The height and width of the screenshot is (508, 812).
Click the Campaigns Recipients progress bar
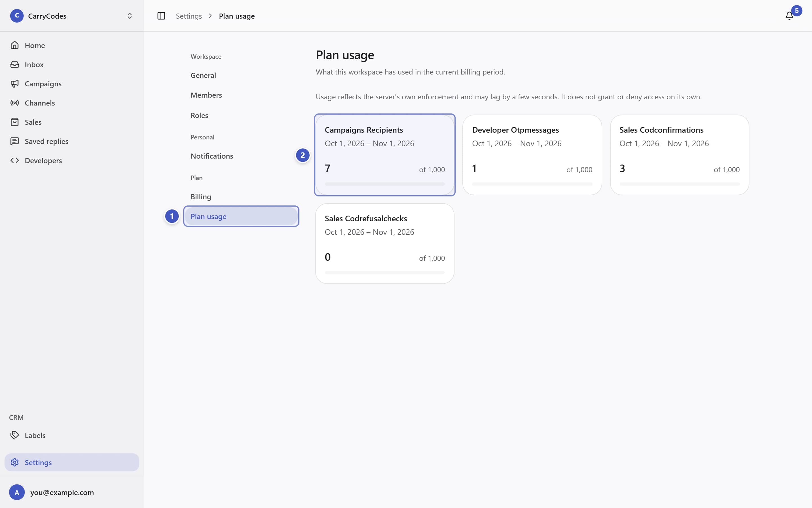pyautogui.click(x=385, y=184)
